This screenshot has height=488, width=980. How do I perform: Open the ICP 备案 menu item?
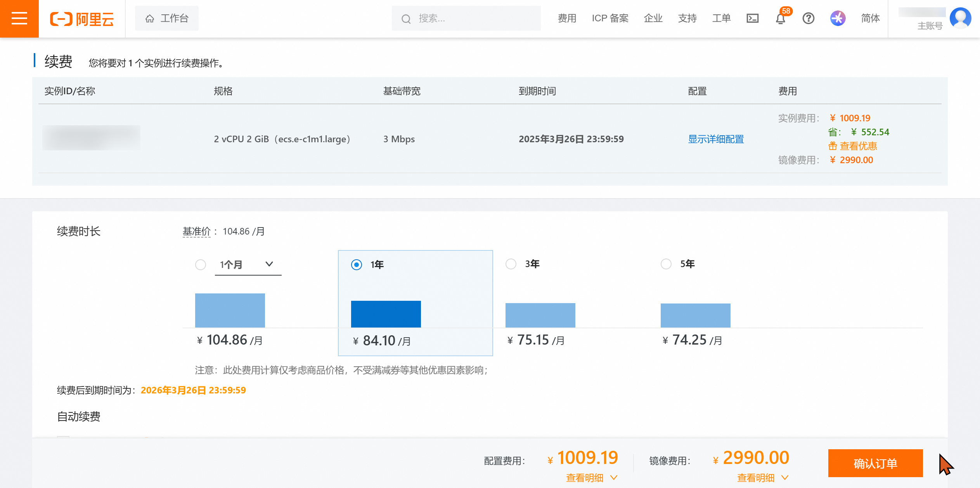pos(610,18)
